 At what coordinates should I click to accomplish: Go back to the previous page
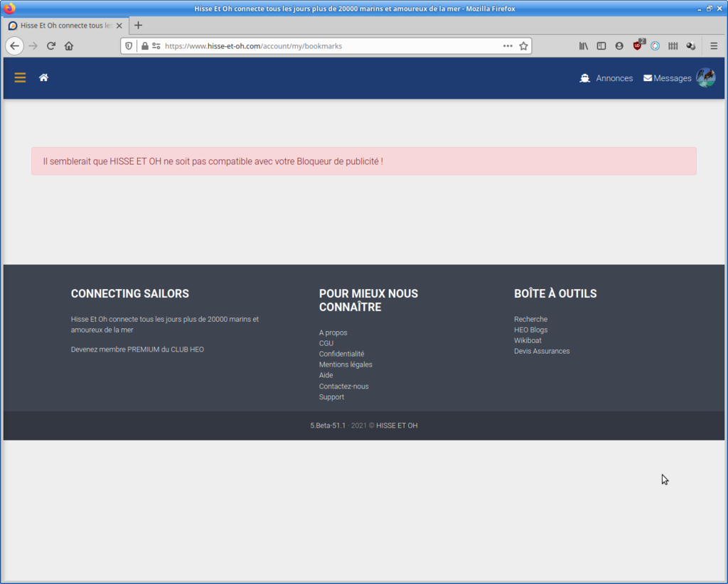(15, 46)
